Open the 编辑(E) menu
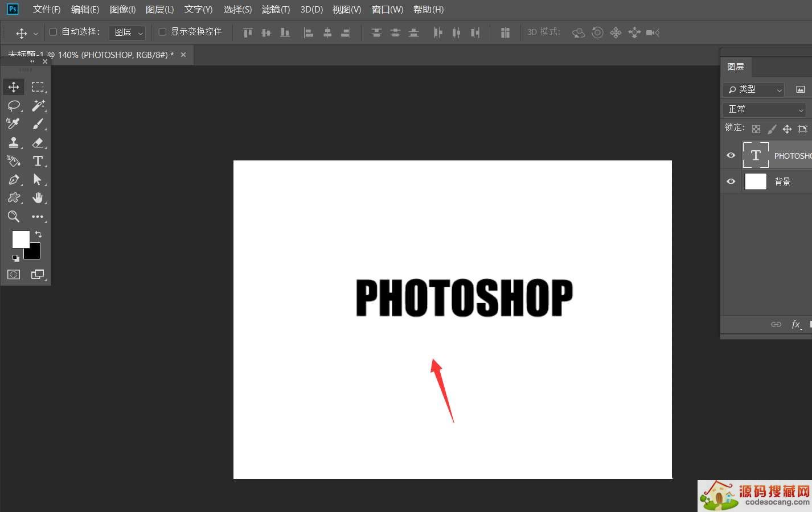Viewport: 812px width, 512px height. (85, 10)
